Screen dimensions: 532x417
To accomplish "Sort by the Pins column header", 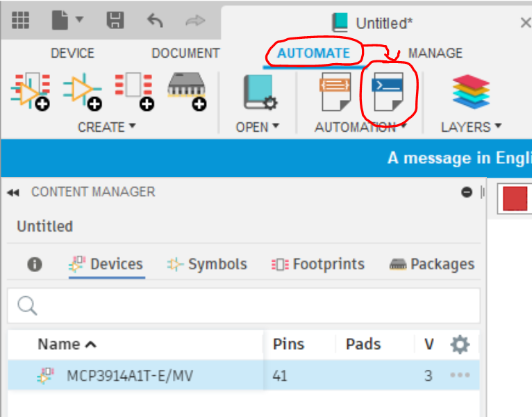I will (x=289, y=344).
